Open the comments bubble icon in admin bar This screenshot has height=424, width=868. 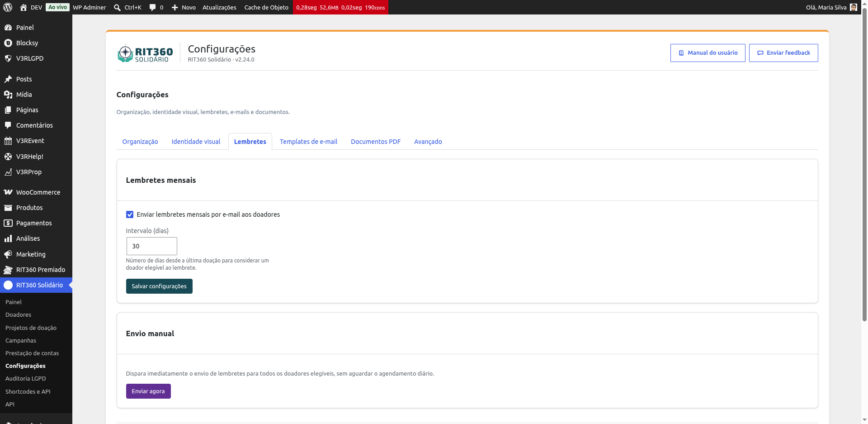click(152, 7)
